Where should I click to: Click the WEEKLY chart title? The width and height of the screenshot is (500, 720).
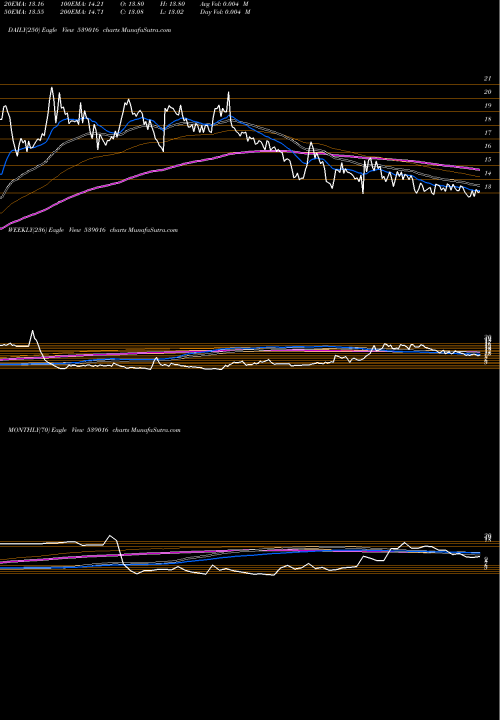coord(93,230)
